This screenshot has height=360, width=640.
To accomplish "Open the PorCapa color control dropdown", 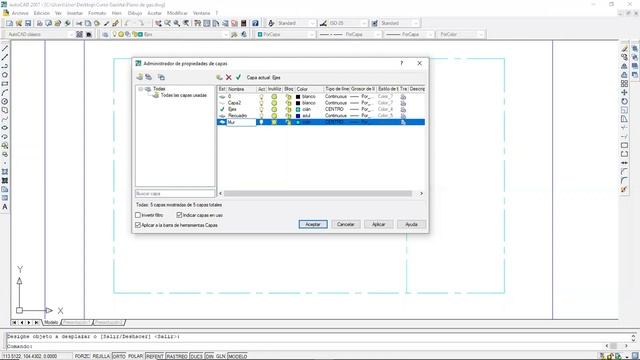I will tap(312, 35).
